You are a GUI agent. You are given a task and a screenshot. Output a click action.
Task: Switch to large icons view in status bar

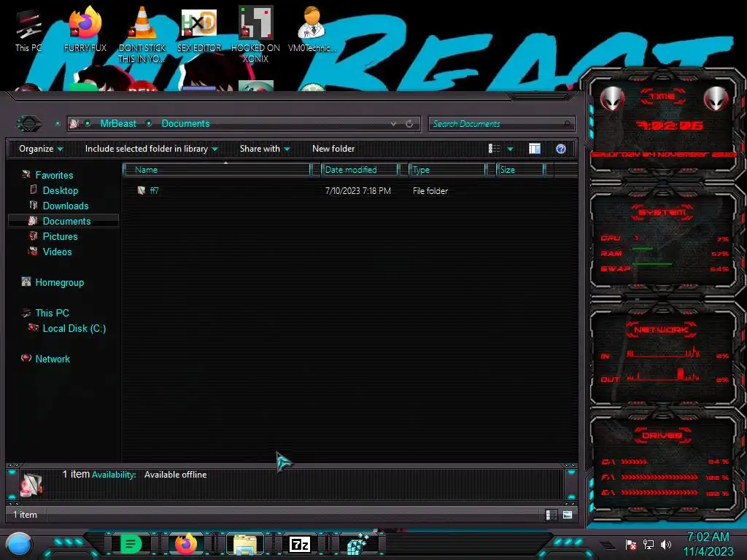(568, 515)
